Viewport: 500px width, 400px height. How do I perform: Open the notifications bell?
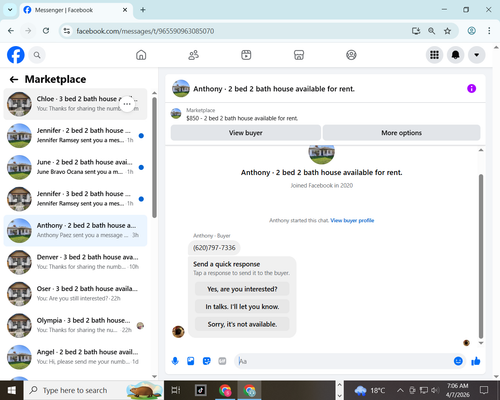tap(456, 55)
